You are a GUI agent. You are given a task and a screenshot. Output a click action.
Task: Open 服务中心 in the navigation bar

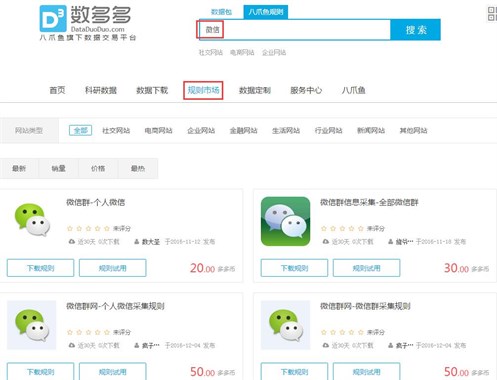coord(306,90)
